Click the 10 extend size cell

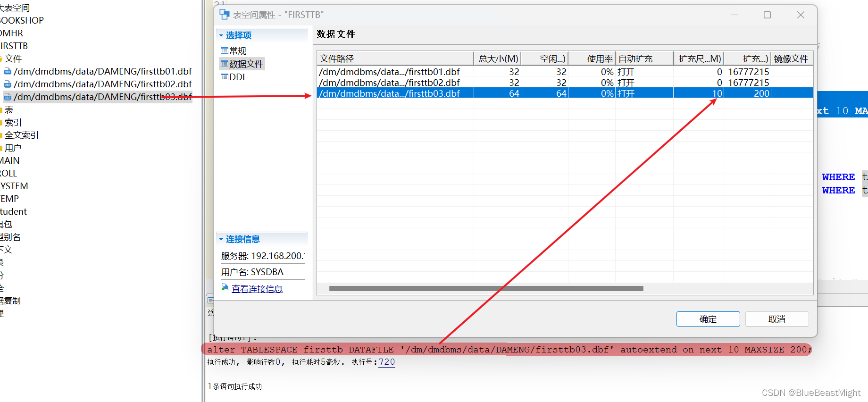click(699, 93)
